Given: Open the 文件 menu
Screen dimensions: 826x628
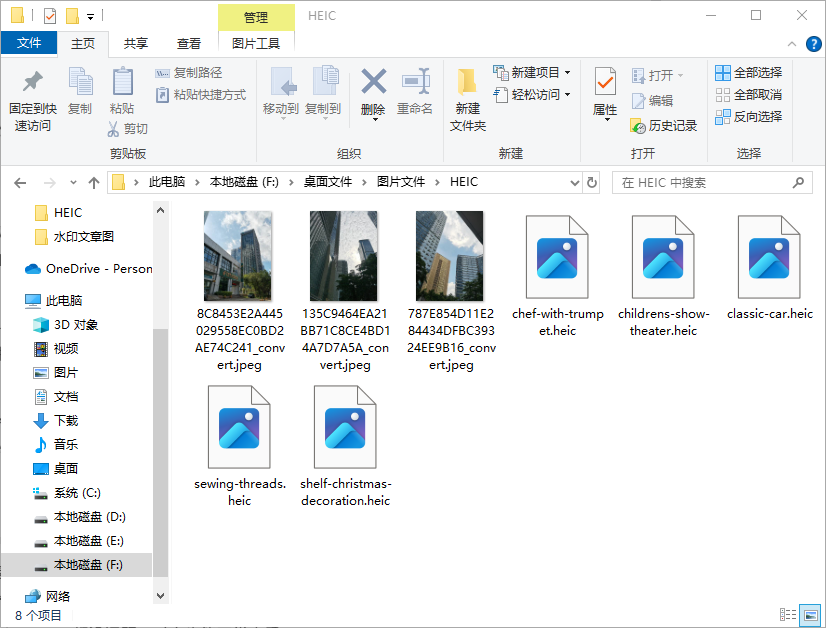Looking at the screenshot, I should tap(31, 44).
